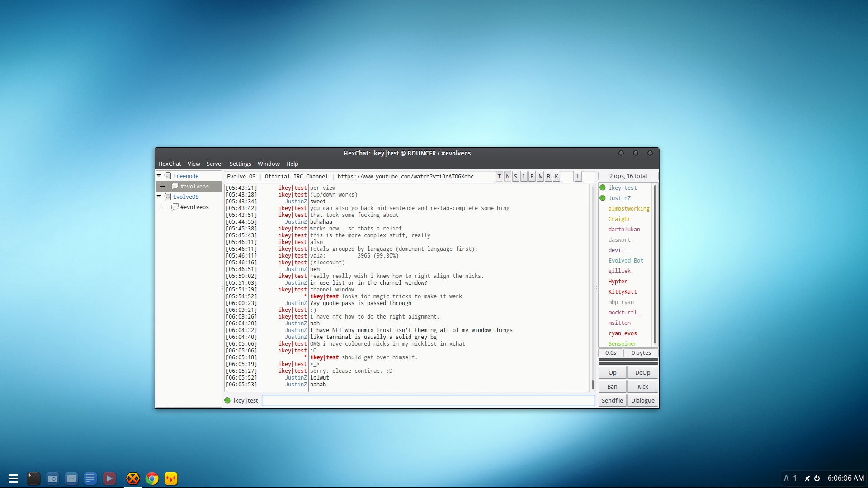868x488 pixels.
Task: Click the Ban button
Action: [612, 386]
